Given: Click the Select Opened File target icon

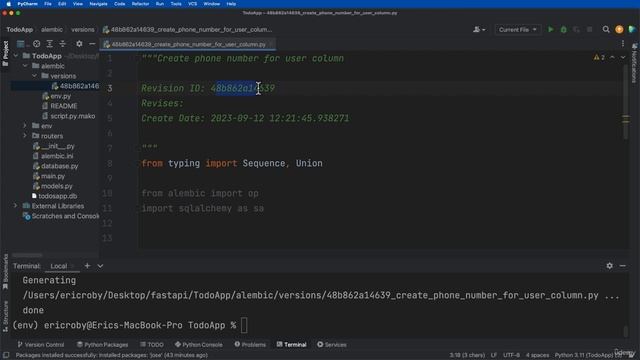Looking at the screenshot, I should coord(36,44).
